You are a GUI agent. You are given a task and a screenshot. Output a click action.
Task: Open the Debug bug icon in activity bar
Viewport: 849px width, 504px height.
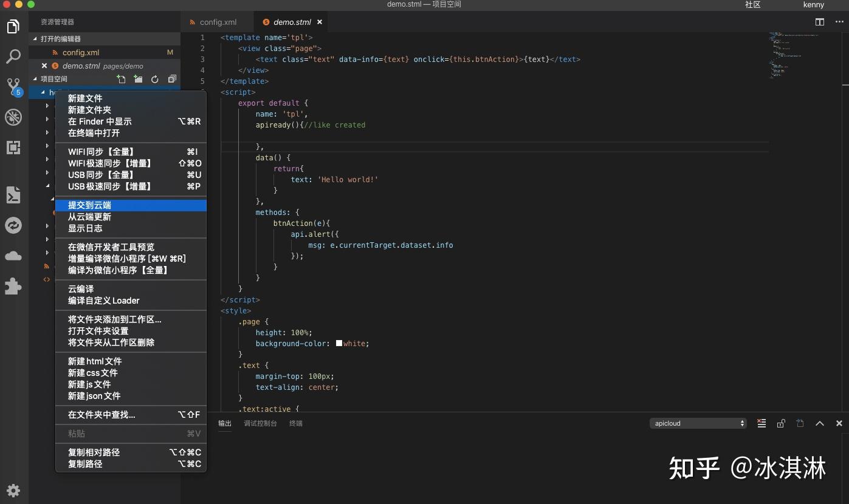(x=13, y=117)
